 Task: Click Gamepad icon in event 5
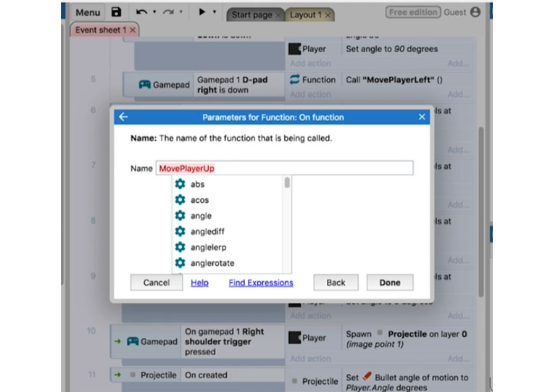tap(145, 85)
